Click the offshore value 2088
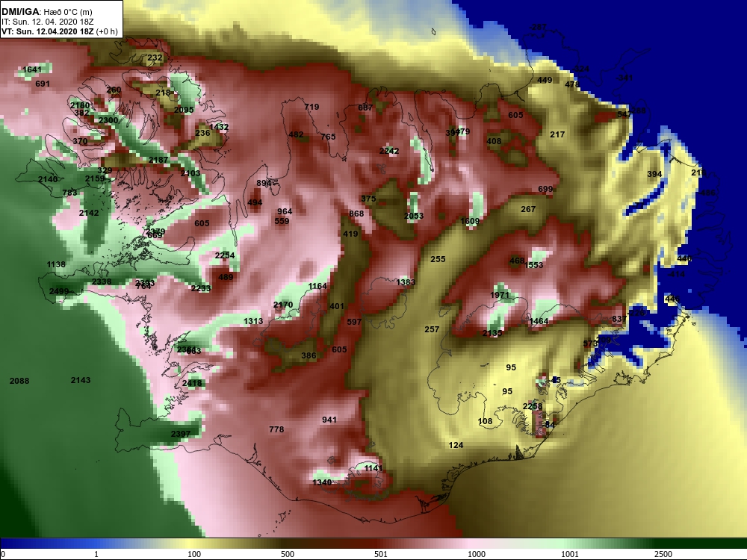The height and width of the screenshot is (560, 747). [x=19, y=381]
